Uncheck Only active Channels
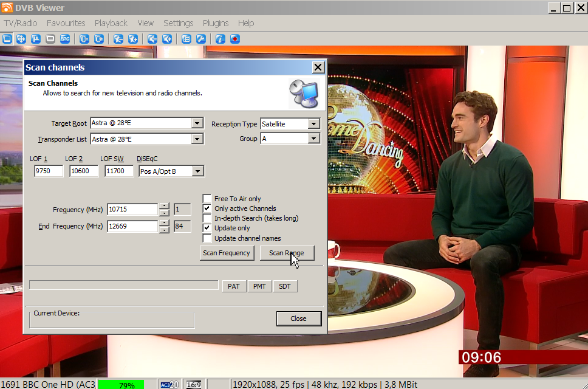This screenshot has height=389, width=588. click(207, 208)
